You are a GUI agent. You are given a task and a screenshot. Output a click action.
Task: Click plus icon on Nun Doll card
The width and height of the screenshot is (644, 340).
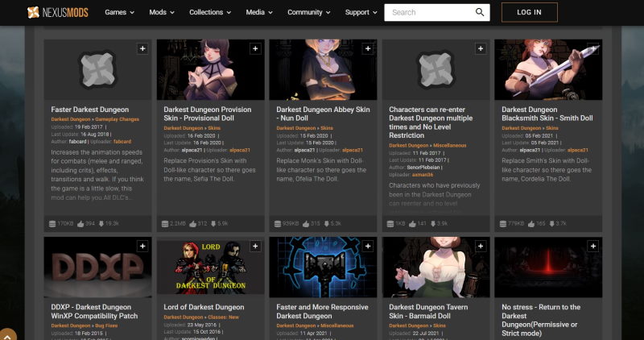point(368,48)
